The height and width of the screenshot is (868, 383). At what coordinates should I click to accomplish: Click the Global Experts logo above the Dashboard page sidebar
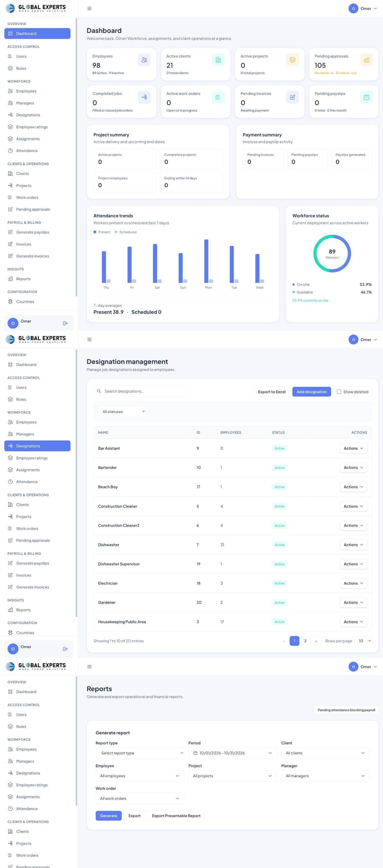[36, 8]
